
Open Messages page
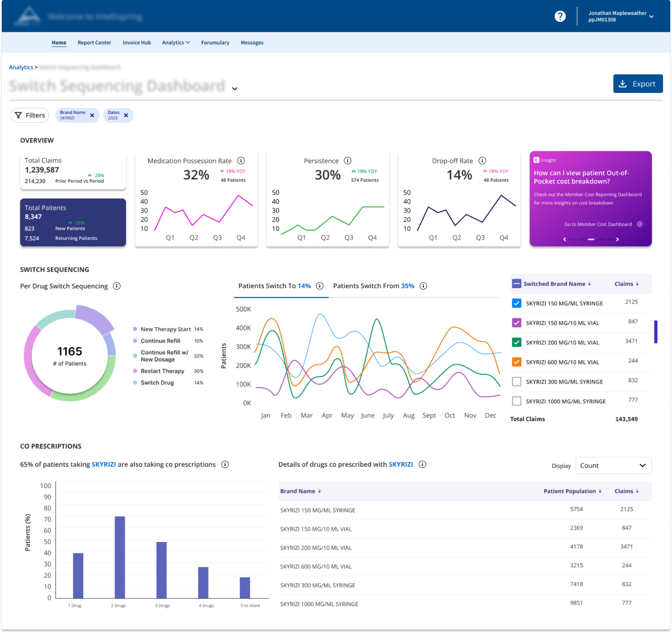pyautogui.click(x=252, y=43)
